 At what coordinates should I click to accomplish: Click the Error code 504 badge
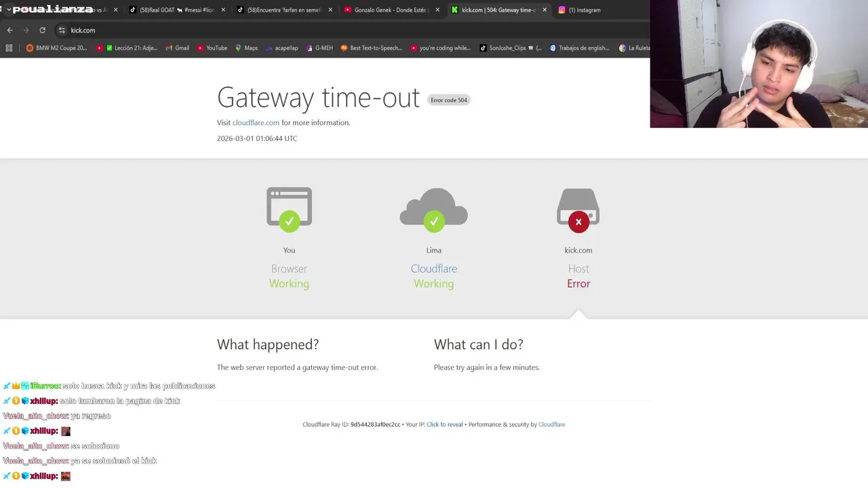click(449, 100)
